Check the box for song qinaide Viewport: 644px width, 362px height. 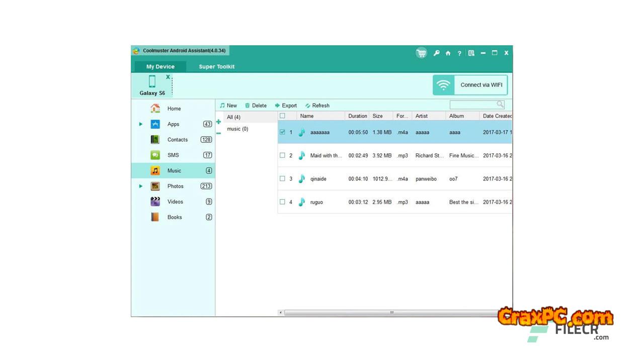282,178
